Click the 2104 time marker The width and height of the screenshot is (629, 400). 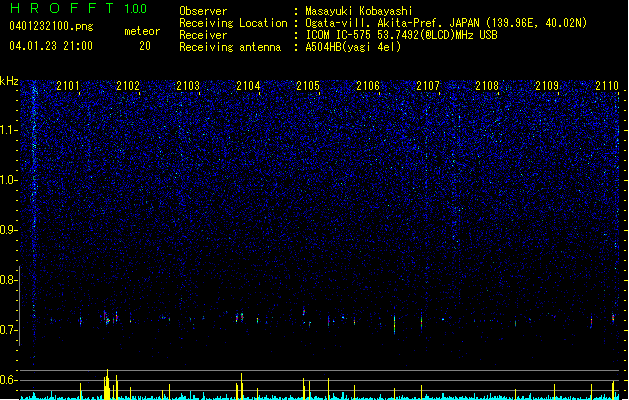click(x=248, y=86)
